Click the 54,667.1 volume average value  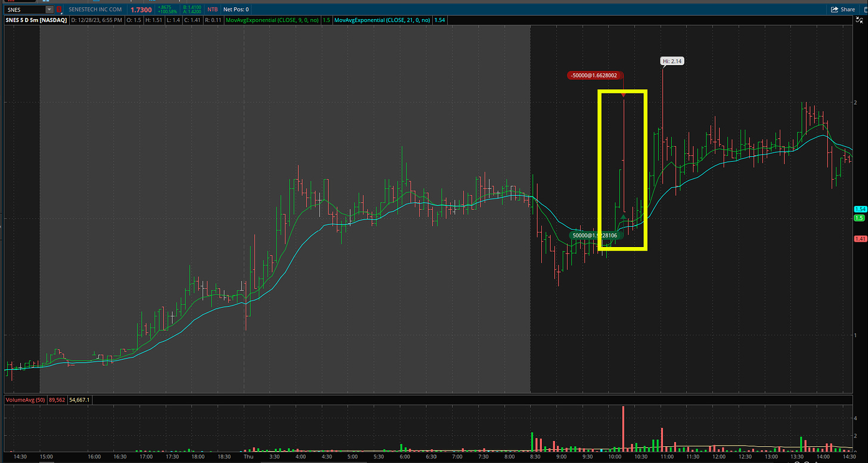pyautogui.click(x=80, y=399)
